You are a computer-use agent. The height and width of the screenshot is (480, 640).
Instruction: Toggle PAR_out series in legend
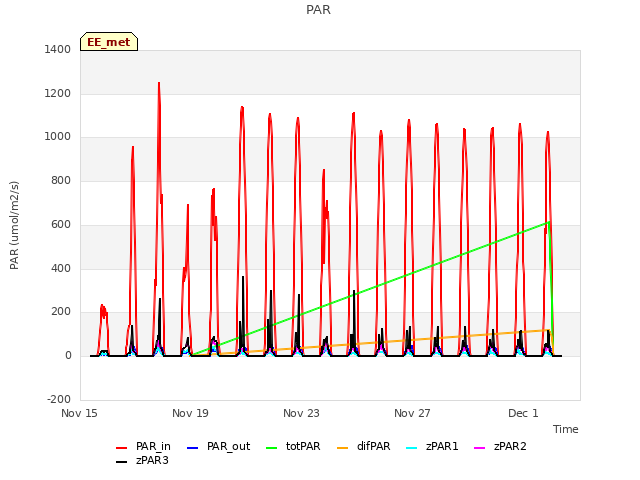218,447
